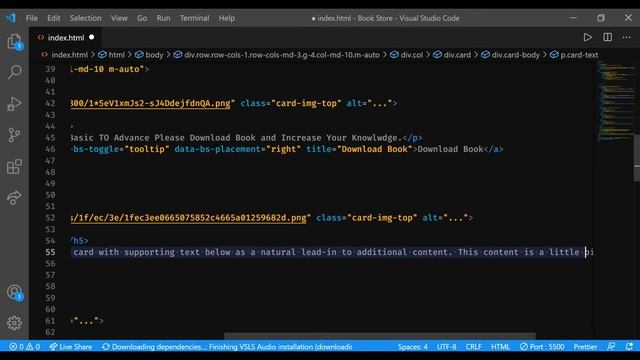Viewport: 640px width, 360px height.
Task: Change end of line sequence CRLF
Action: pyautogui.click(x=473, y=347)
